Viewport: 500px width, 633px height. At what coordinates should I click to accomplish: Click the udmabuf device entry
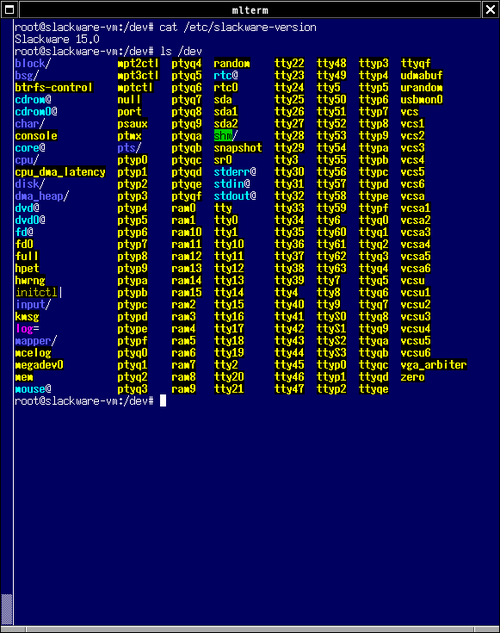pos(422,75)
